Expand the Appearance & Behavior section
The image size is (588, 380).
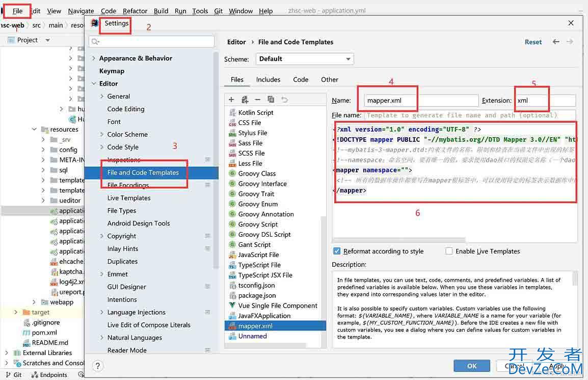click(94, 58)
